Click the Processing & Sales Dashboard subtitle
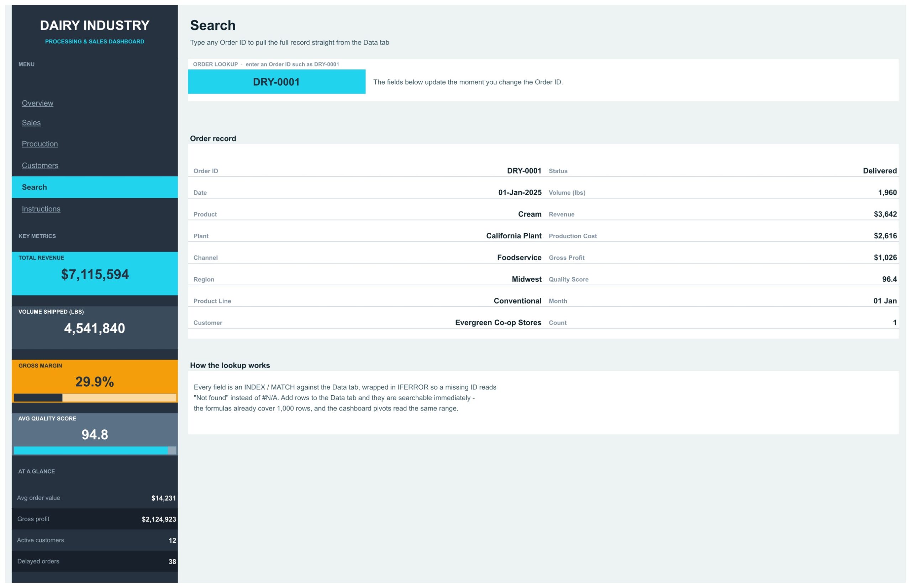Screen dimensions: 911x588 click(95, 41)
